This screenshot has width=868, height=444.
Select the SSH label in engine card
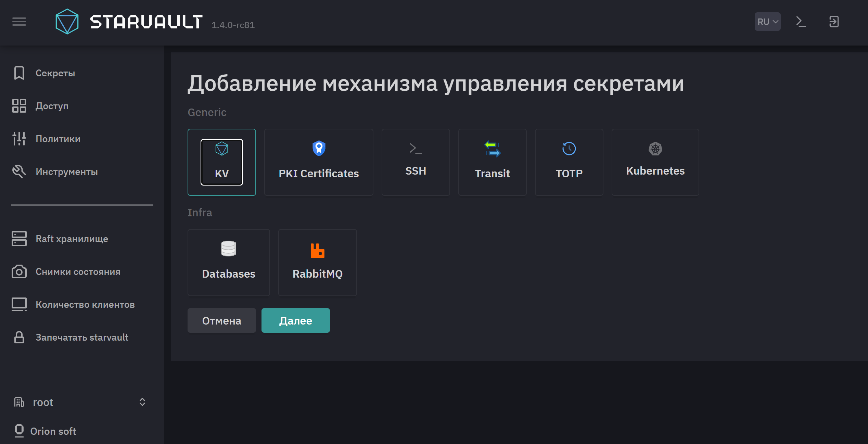416,171
